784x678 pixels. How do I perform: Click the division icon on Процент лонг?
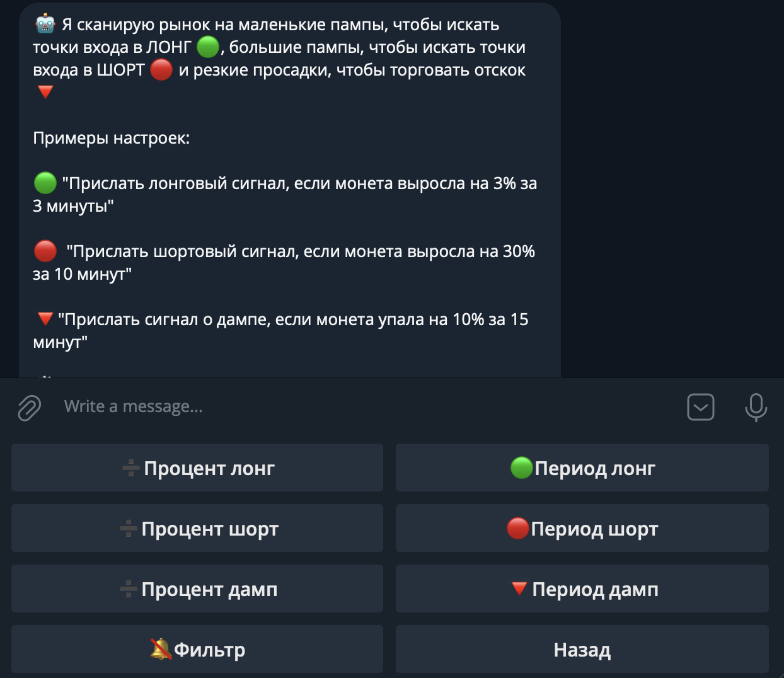(x=130, y=468)
